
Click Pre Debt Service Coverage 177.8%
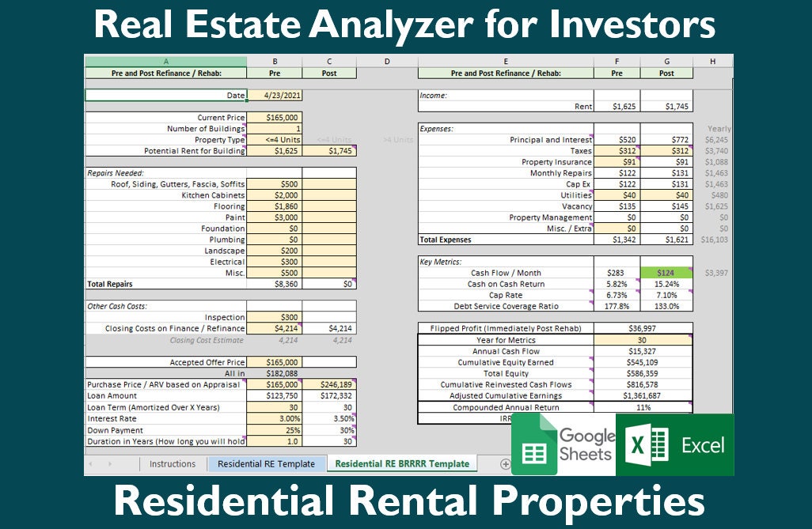click(x=617, y=306)
